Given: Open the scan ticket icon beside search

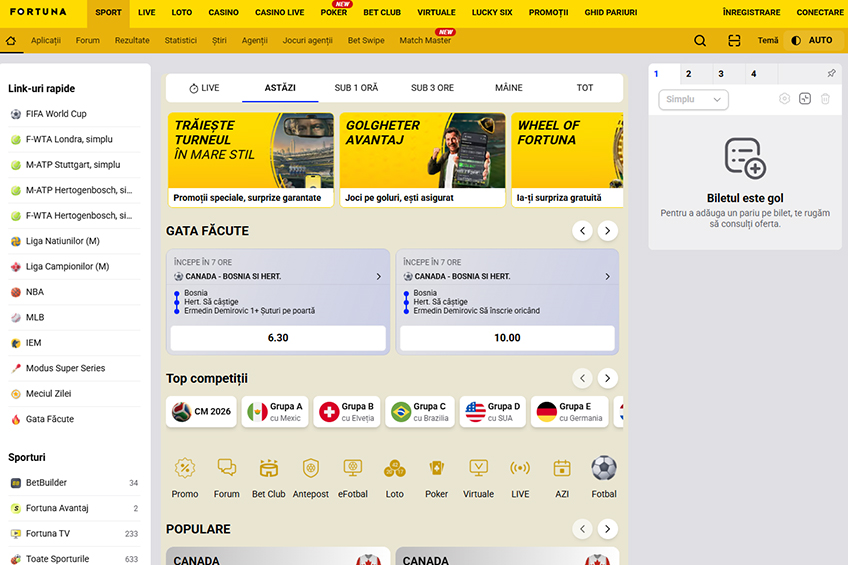Looking at the screenshot, I should [734, 41].
